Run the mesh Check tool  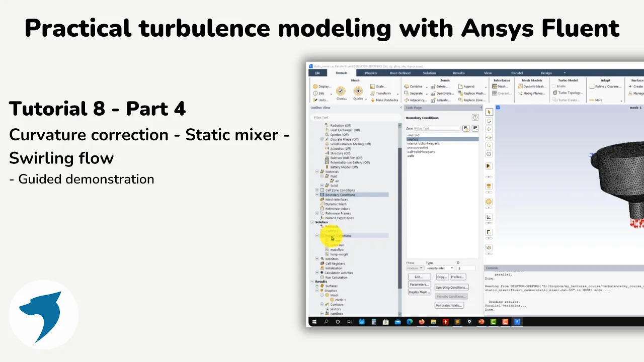(341, 93)
